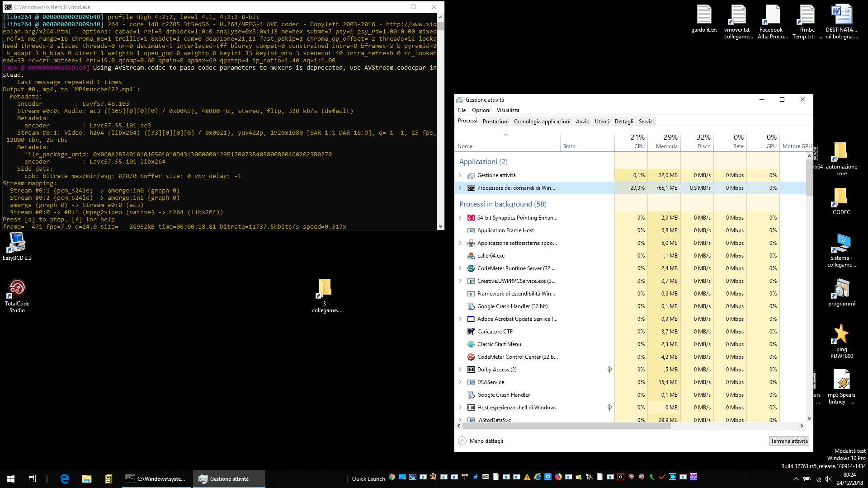Expand the Dolby Access (2) process

pos(460,370)
